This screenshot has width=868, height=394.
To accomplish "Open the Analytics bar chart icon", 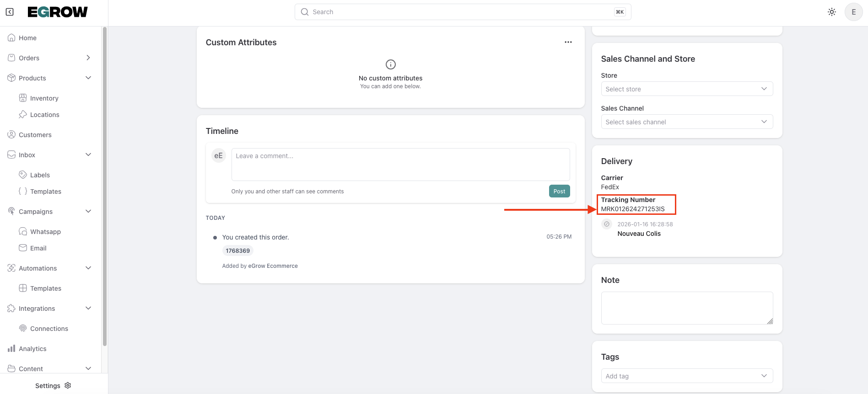I will (11, 349).
